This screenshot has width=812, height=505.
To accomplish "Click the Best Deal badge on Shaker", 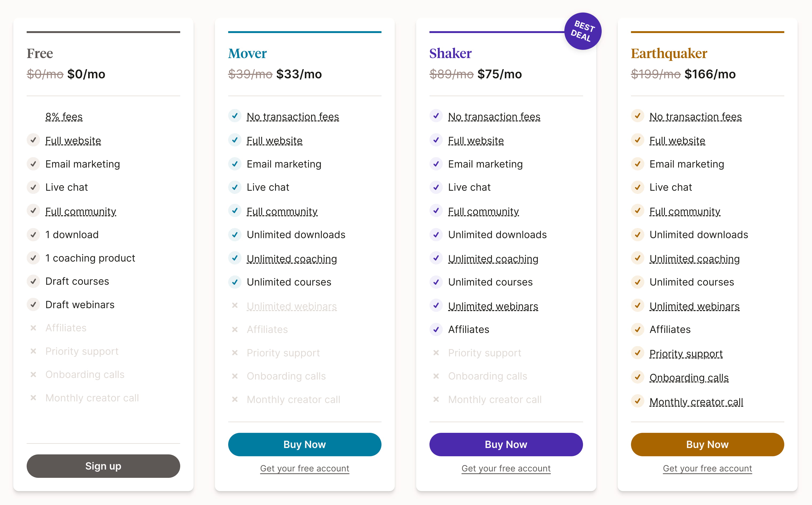I will click(x=582, y=31).
